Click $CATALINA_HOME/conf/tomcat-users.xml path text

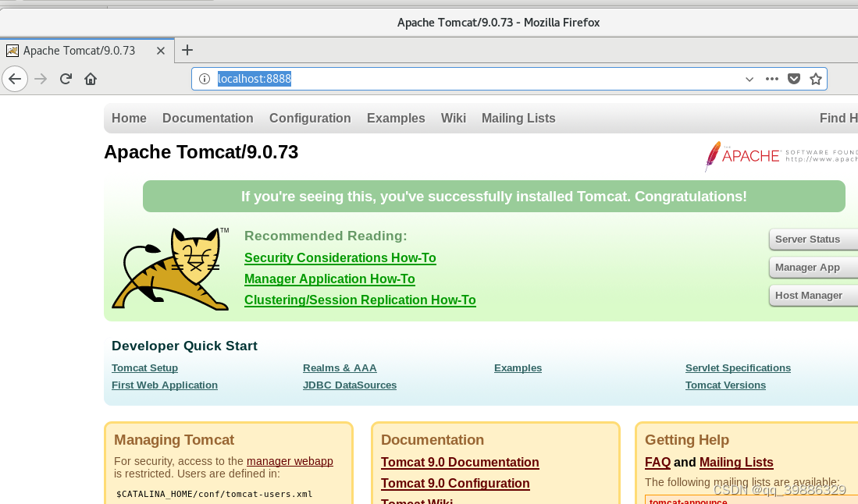tap(215, 494)
